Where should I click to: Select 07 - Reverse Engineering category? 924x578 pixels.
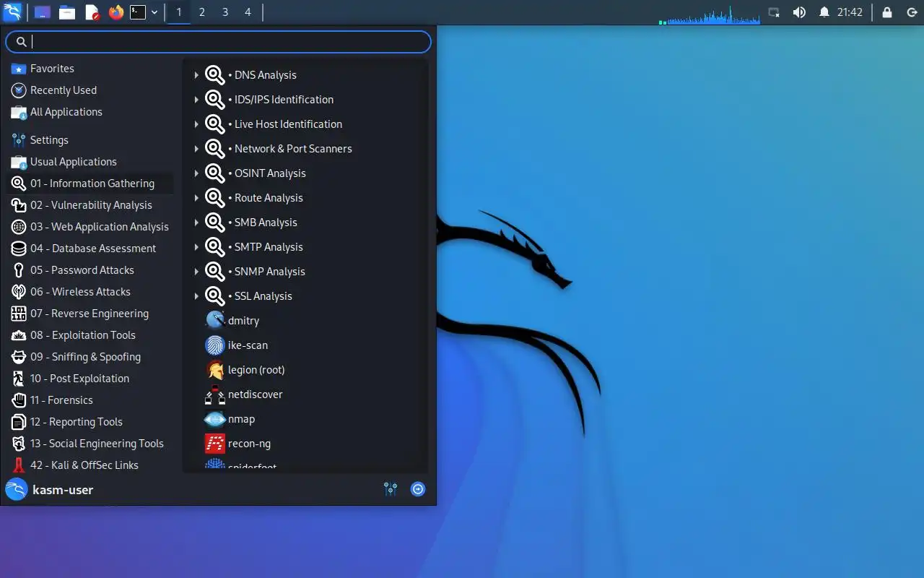point(90,314)
